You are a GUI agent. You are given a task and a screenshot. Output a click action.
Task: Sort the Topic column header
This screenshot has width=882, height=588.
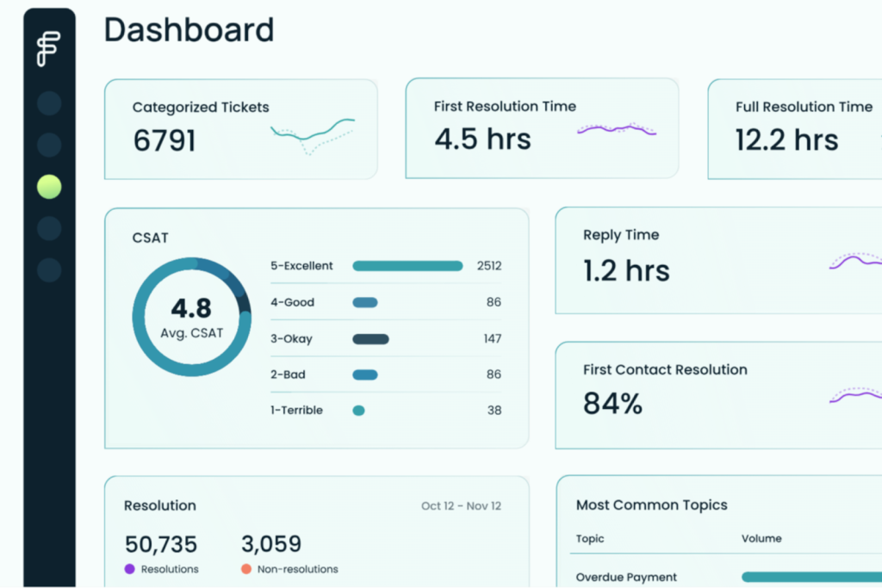pyautogui.click(x=590, y=539)
